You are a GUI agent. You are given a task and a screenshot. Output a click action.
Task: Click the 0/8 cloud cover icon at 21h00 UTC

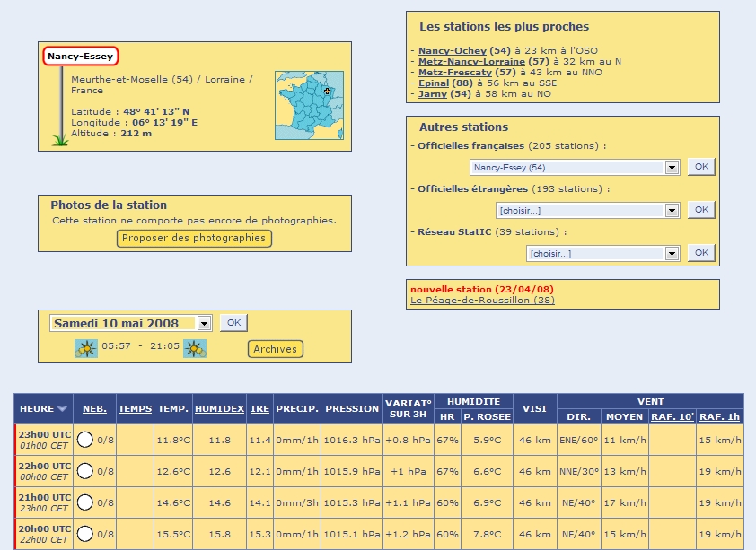[x=85, y=502]
